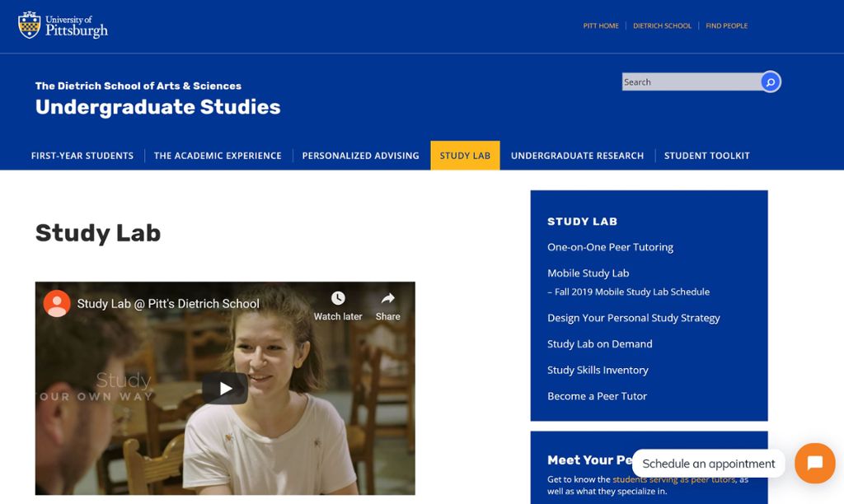Click the orange chat bubble icon
The width and height of the screenshot is (844, 504).
(x=814, y=464)
